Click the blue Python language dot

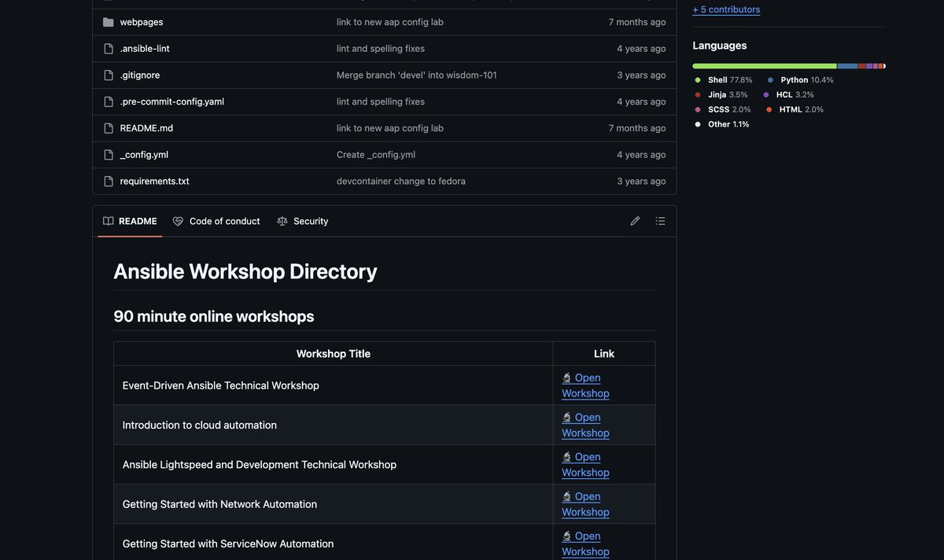(x=769, y=78)
